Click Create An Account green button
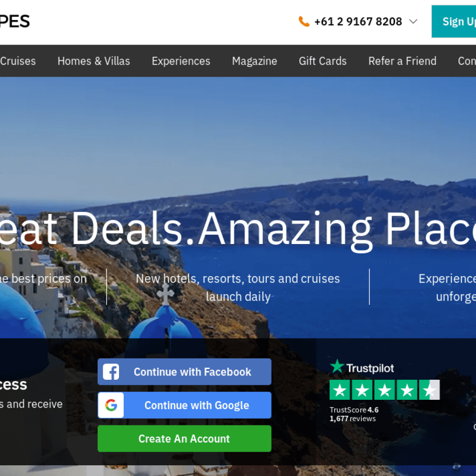Screen dimensions: 476x476 click(185, 439)
